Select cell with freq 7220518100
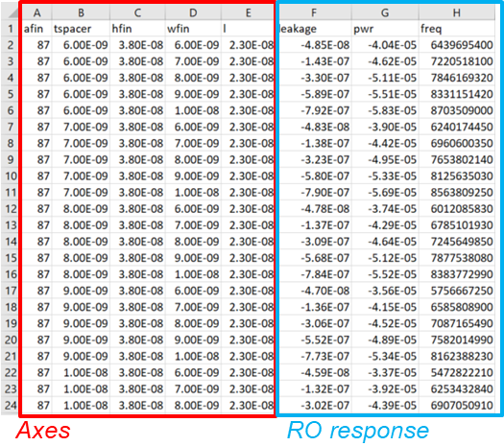 pos(457,61)
